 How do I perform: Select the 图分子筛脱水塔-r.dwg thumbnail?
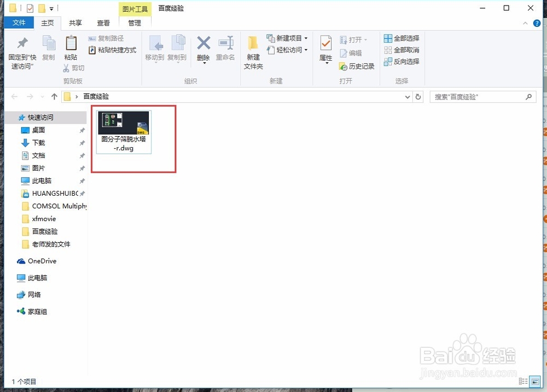click(123, 123)
